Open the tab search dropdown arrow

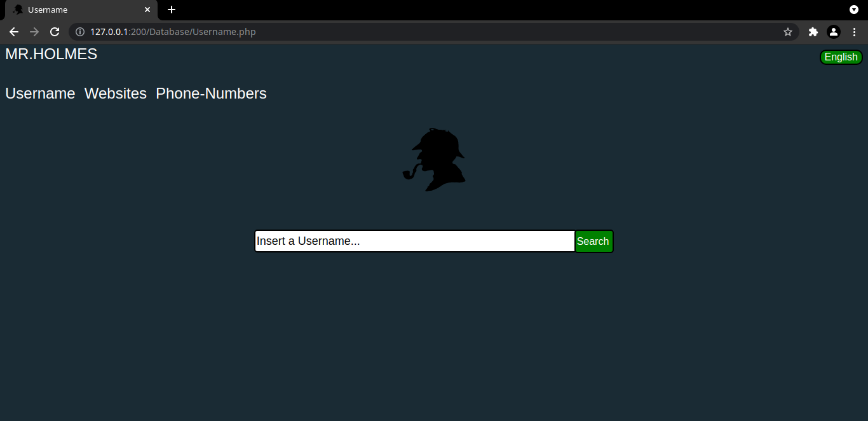(854, 10)
